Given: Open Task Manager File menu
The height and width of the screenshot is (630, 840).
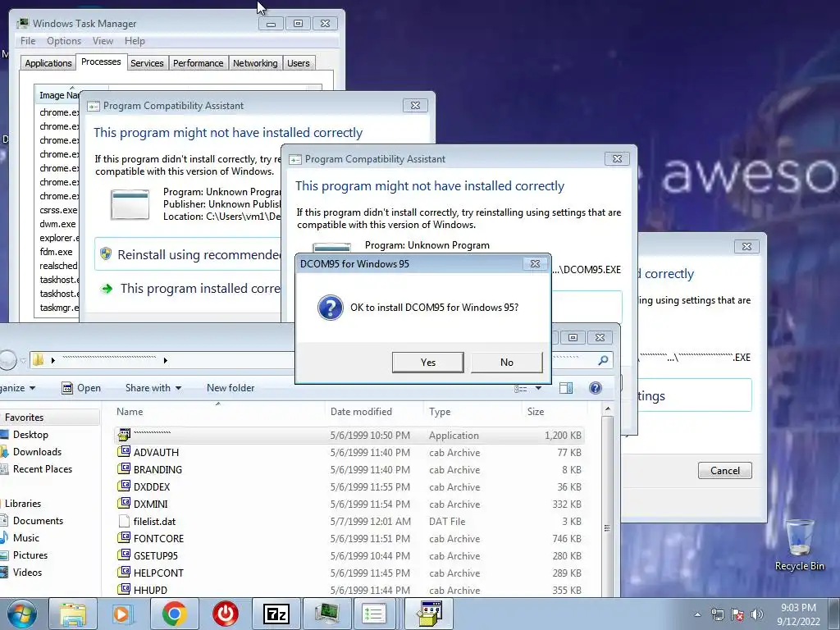Looking at the screenshot, I should point(28,41).
